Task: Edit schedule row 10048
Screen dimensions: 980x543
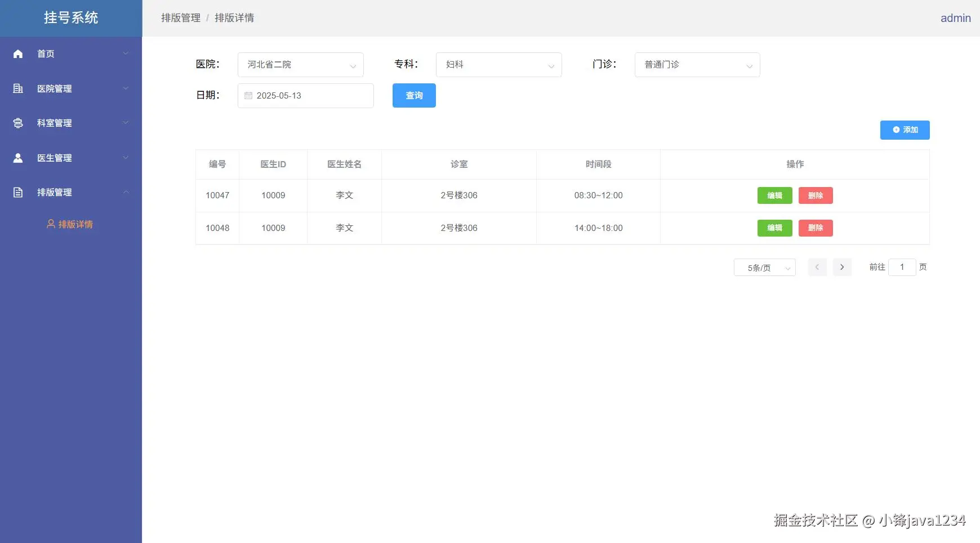Action: tap(774, 228)
